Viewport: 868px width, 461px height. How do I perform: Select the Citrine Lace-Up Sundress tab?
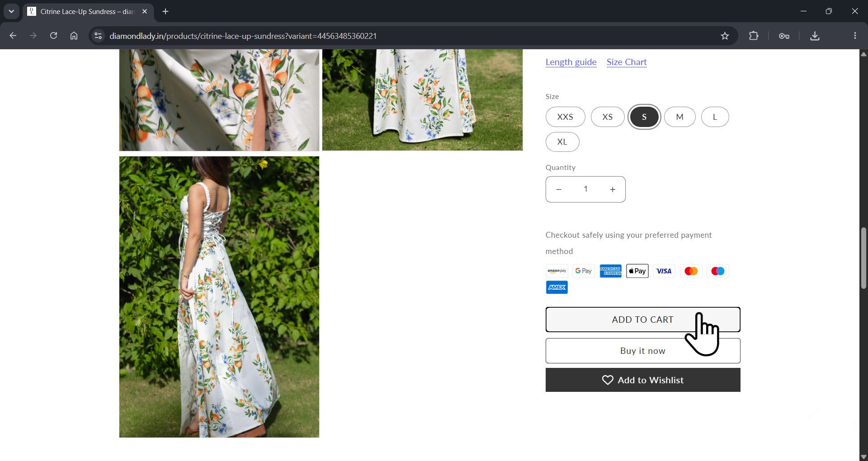click(x=88, y=12)
